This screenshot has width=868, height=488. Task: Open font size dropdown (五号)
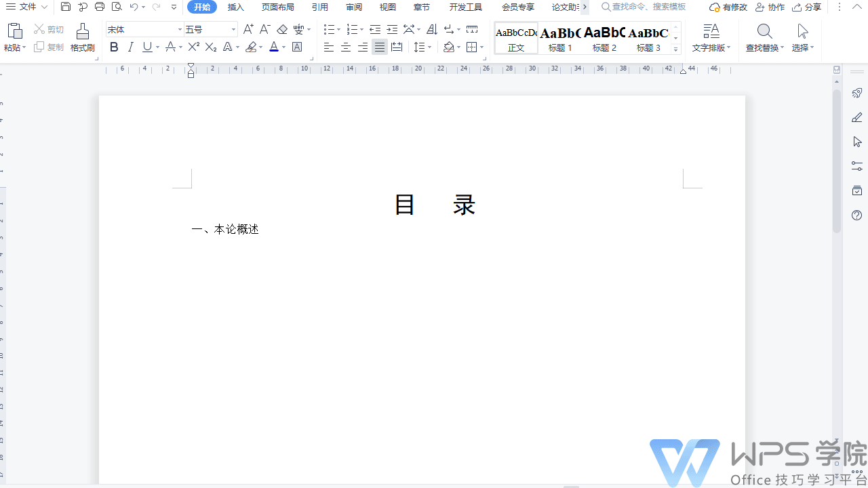233,30
